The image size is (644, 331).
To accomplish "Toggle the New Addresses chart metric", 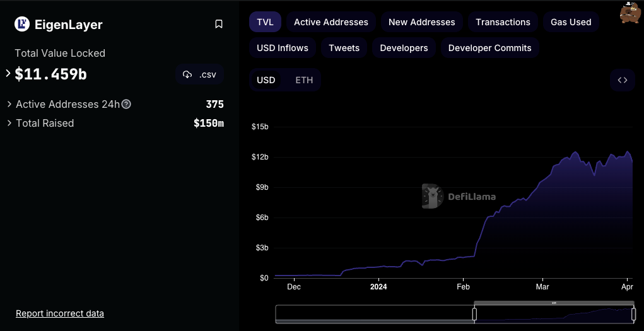I will click(x=422, y=22).
